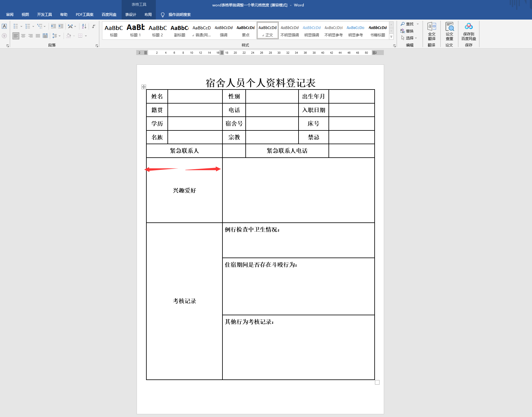
Task: Apply the 强调 style
Action: pyautogui.click(x=224, y=31)
